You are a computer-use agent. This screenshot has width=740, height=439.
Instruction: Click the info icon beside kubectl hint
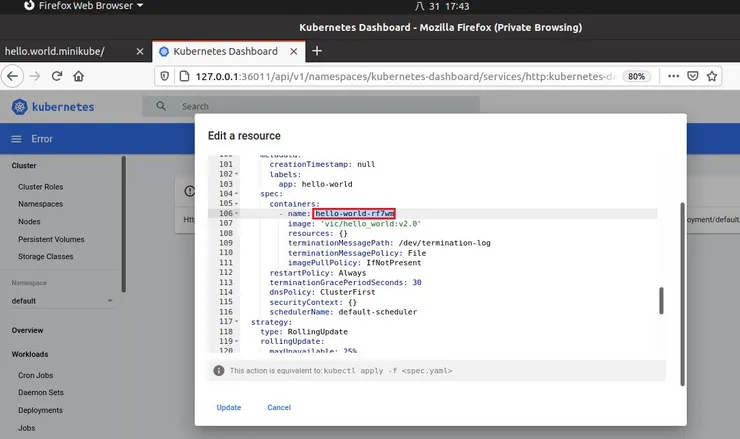point(218,370)
